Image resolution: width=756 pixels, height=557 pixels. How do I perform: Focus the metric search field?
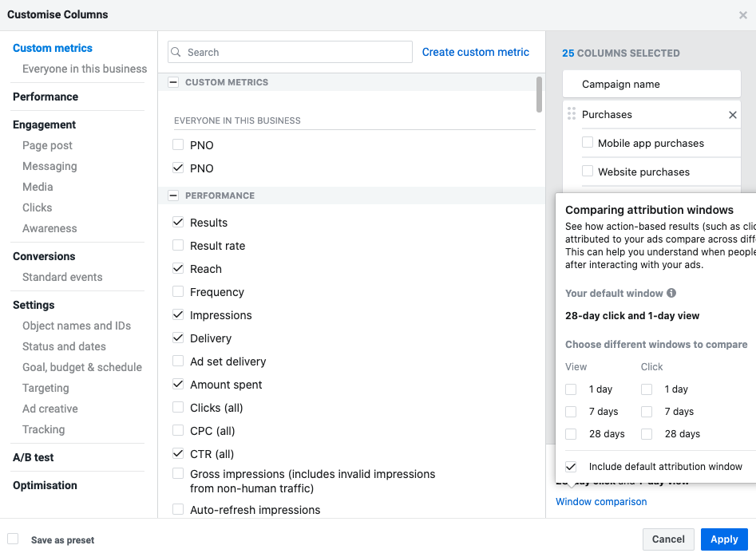pos(295,53)
